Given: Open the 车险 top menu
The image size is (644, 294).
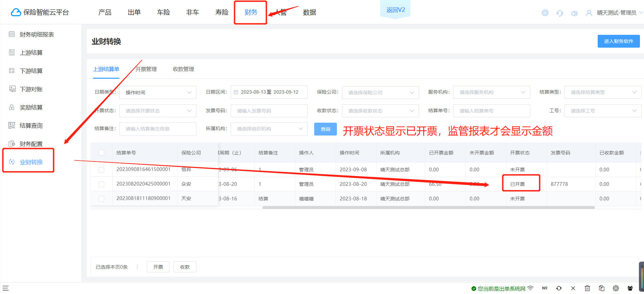Looking at the screenshot, I should (163, 12).
